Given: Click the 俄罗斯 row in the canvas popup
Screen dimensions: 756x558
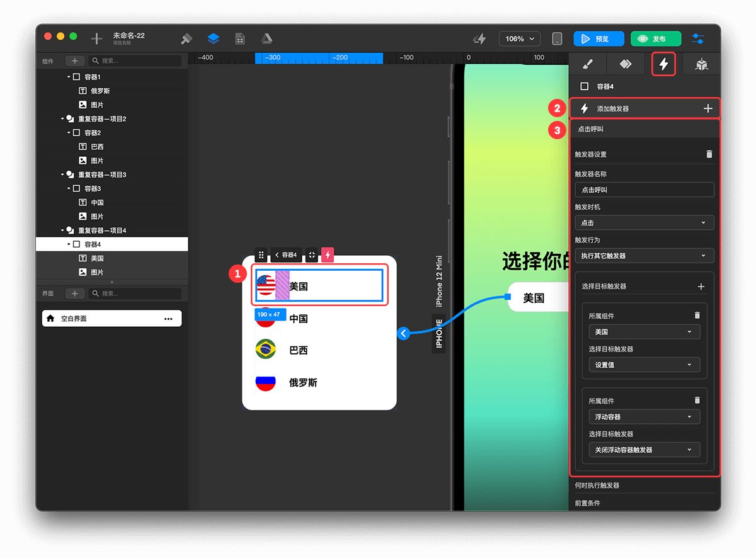Looking at the screenshot, I should point(319,382).
